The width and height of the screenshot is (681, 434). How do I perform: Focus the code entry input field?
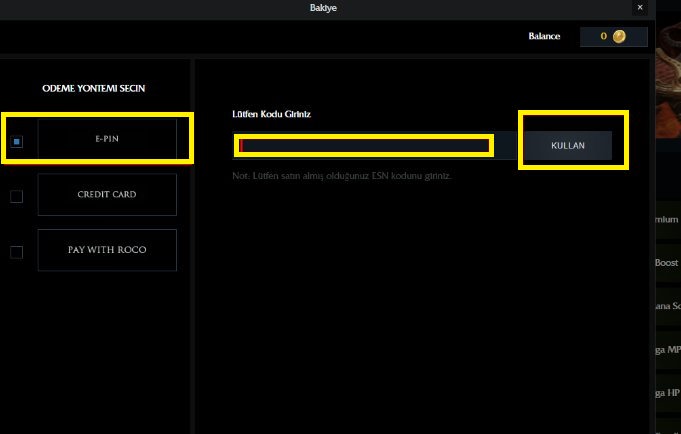pyautogui.click(x=365, y=146)
